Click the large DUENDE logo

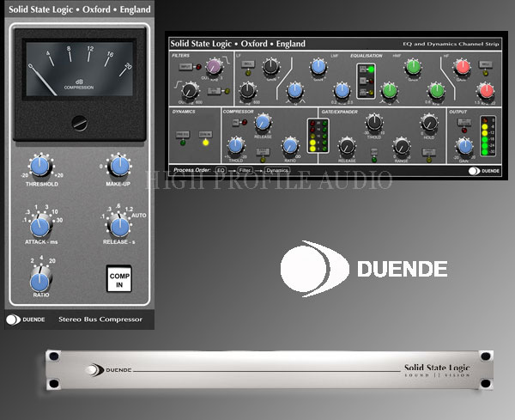click(364, 269)
